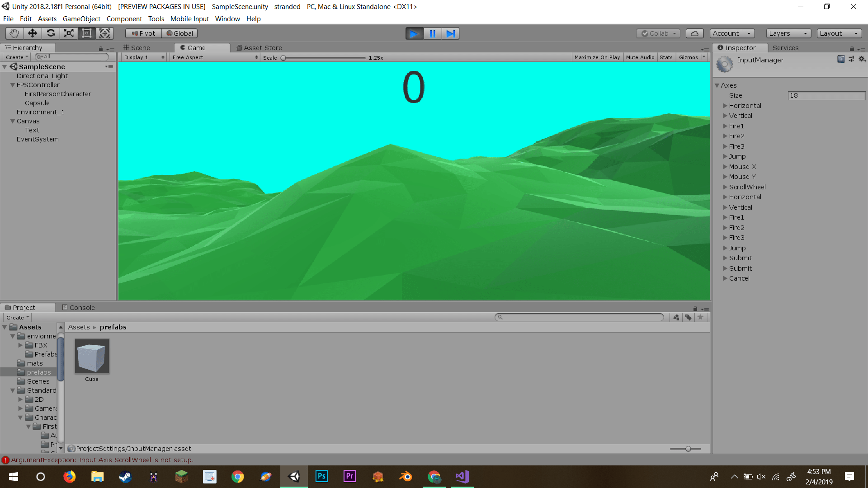The height and width of the screenshot is (488, 868).
Task: Select the Rotate tool
Action: tap(51, 33)
